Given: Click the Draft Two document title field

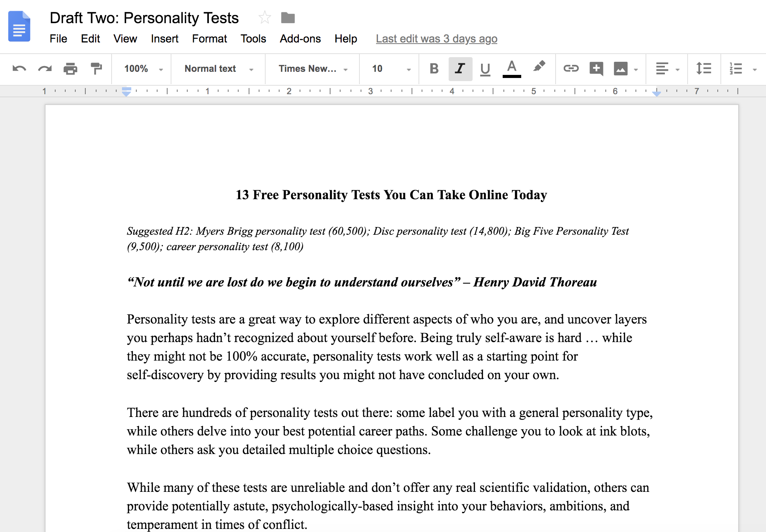Looking at the screenshot, I should 144,18.
